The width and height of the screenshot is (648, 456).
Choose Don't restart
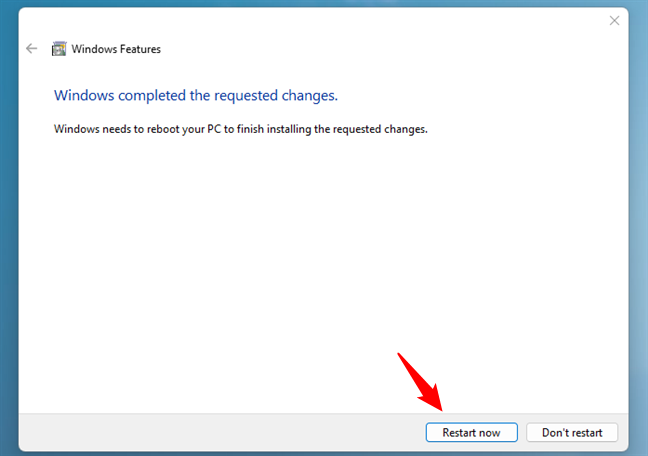[572, 432]
